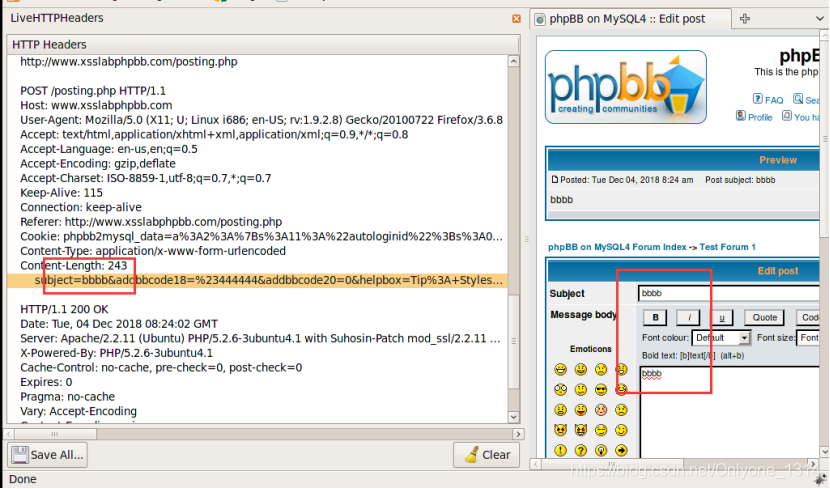Open a new browser tab with plus
Screen dimensions: 830x489
(x=745, y=19)
